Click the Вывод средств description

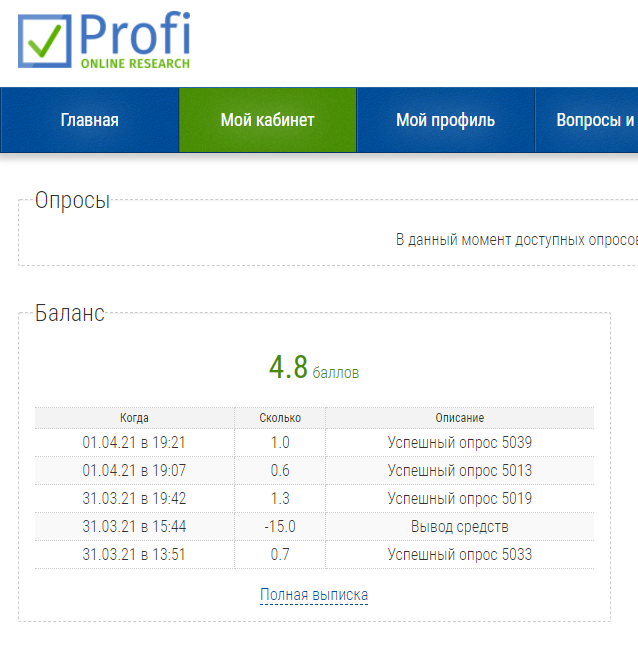coord(460,527)
